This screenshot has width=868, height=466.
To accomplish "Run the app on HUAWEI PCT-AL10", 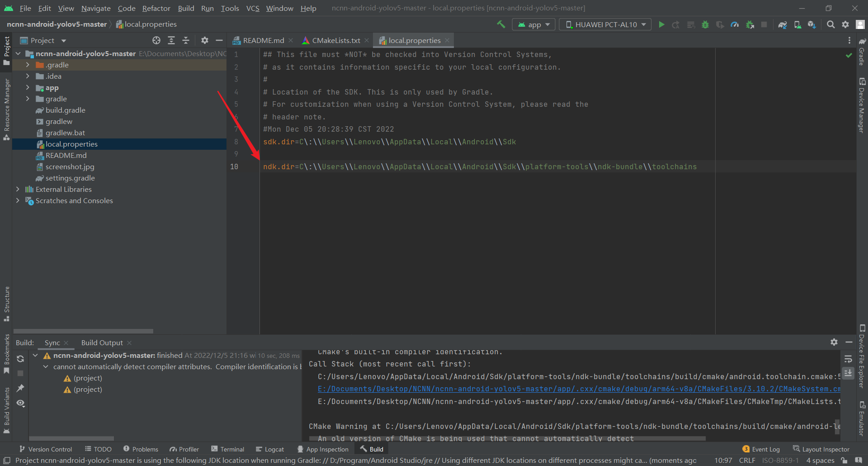I will (661, 24).
